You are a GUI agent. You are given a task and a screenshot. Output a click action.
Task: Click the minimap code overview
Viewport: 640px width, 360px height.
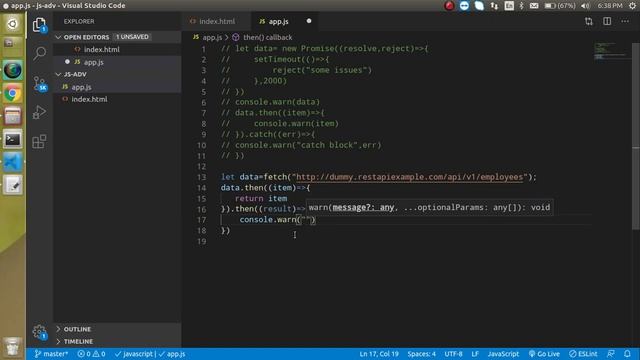pos(611,51)
